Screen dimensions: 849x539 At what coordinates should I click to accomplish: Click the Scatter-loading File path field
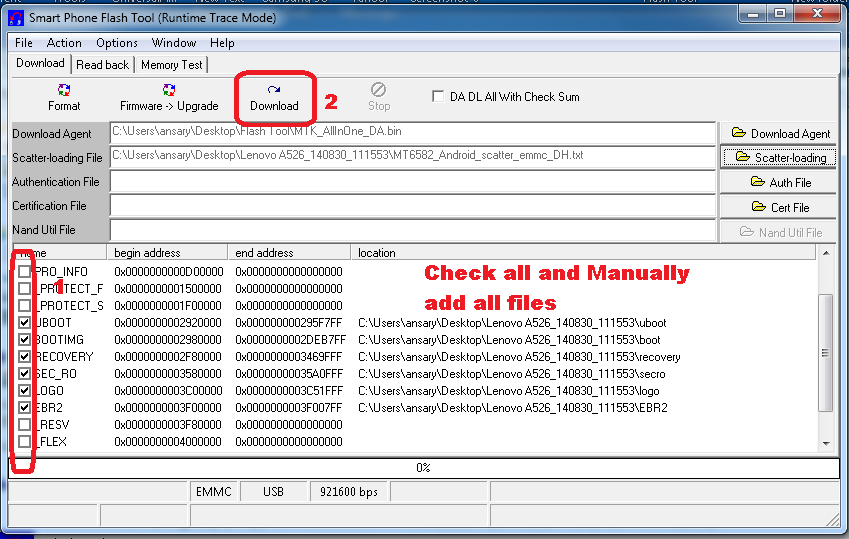click(413, 157)
